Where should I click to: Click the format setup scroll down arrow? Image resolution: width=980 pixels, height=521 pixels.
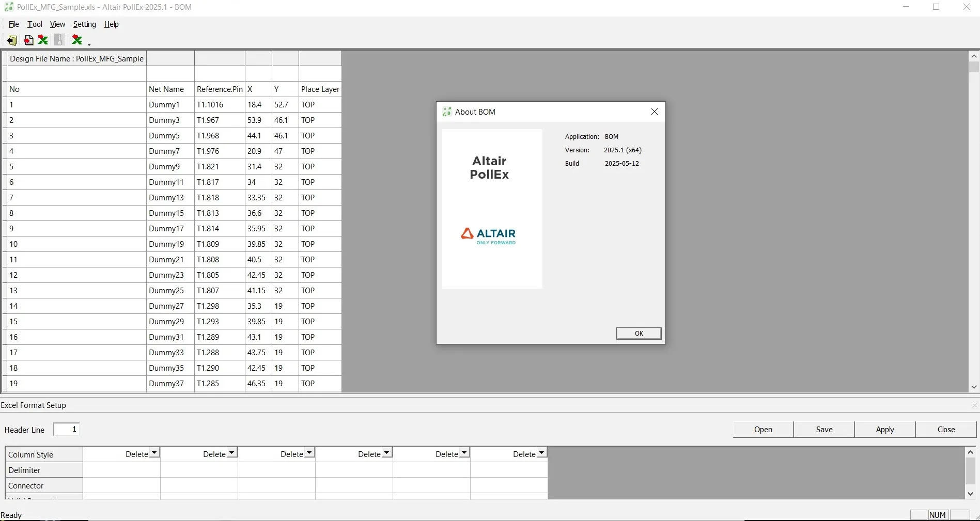[970, 494]
